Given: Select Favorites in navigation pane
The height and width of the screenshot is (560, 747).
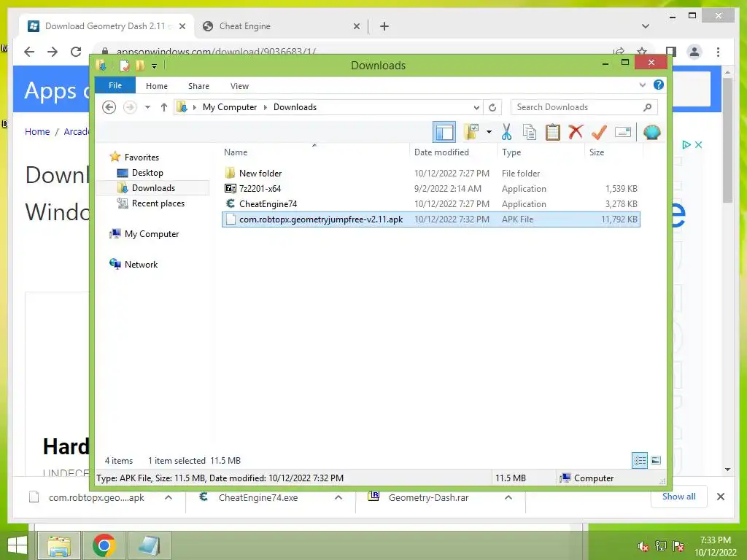Looking at the screenshot, I should [142, 157].
